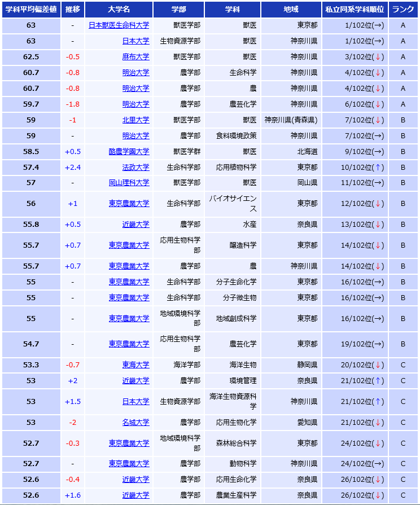Select the 北海道 region cell

[x=291, y=151]
